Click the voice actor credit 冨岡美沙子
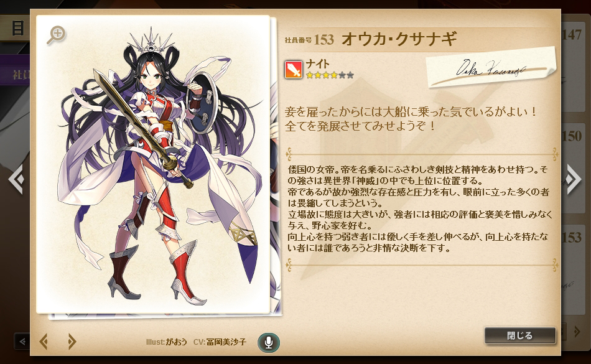Screen dimensions: 591x364 (x=226, y=342)
